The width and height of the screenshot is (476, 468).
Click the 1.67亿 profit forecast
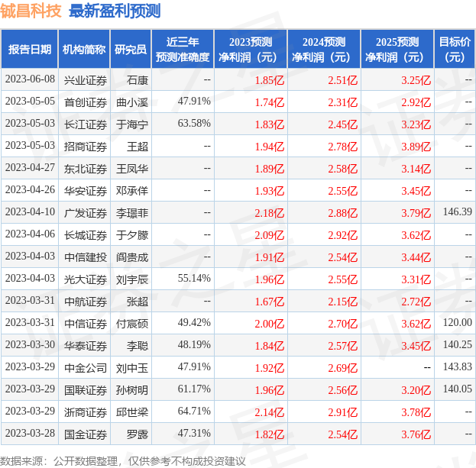270,302
